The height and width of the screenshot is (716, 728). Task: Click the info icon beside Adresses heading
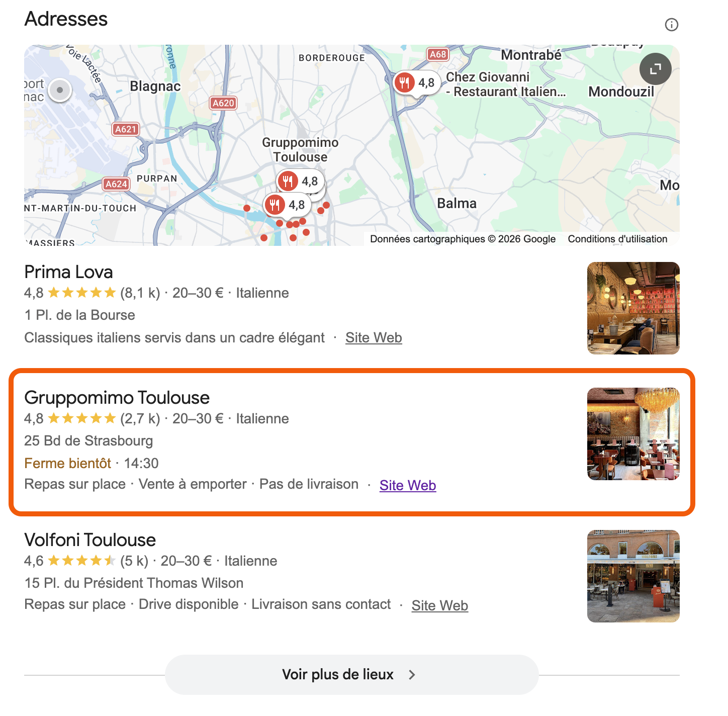pos(671,25)
